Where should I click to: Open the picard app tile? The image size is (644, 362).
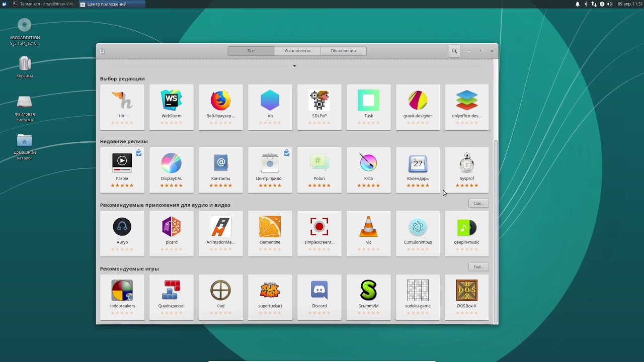point(172,234)
